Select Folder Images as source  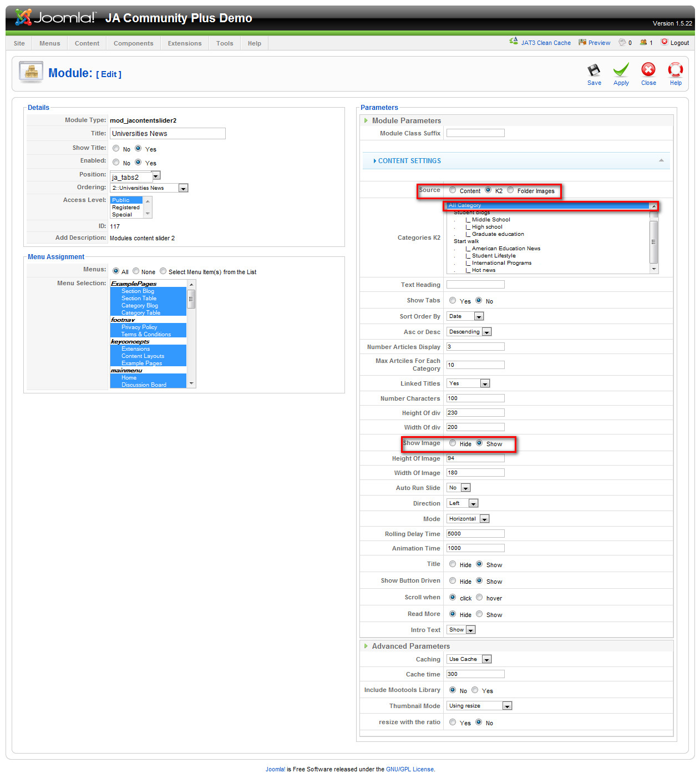(510, 190)
